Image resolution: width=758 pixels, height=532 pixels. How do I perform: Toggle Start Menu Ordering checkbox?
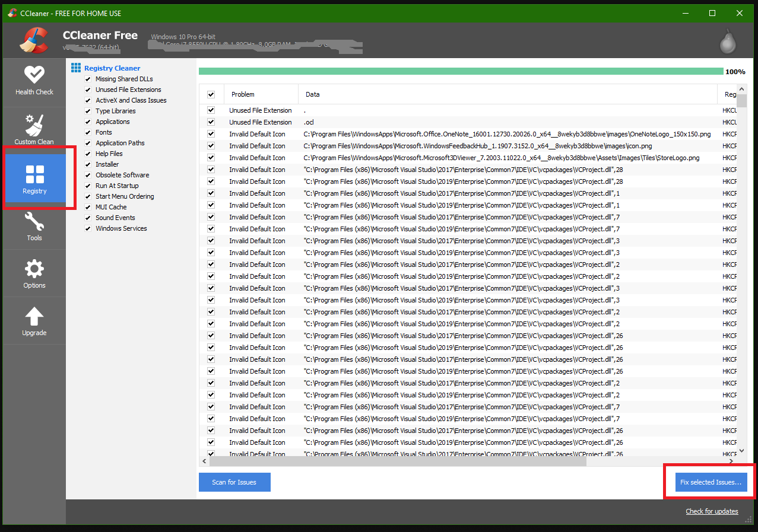tap(88, 196)
